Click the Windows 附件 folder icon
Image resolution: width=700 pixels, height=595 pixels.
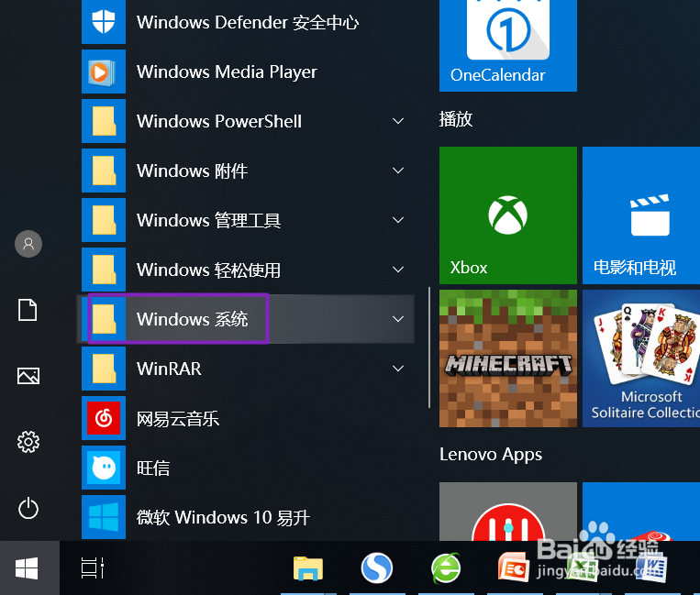pyautogui.click(x=104, y=171)
